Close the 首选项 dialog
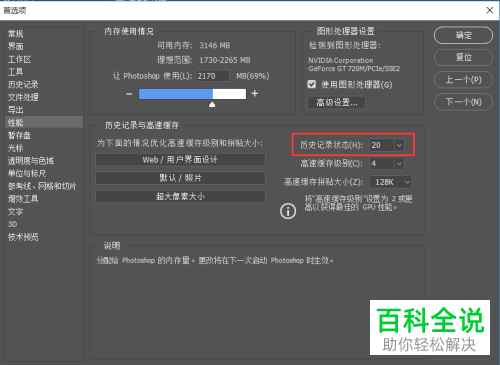The width and height of the screenshot is (500, 365). coord(489,10)
